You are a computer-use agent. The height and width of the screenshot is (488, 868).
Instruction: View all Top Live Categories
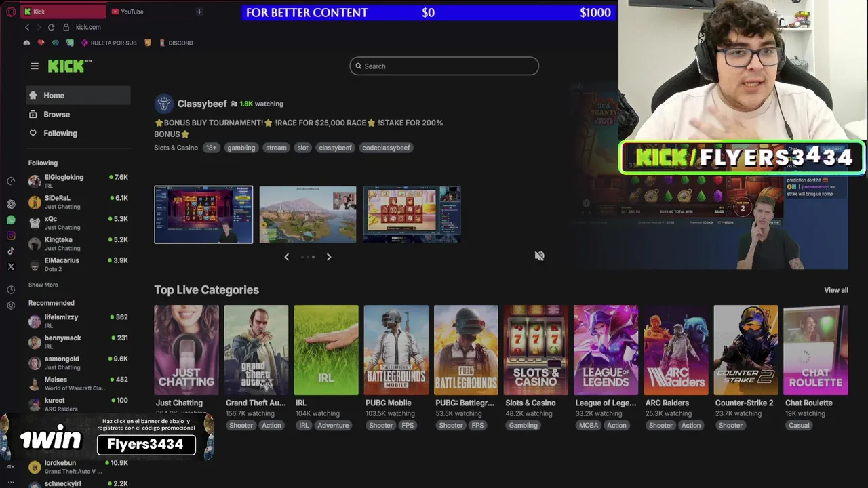tap(835, 290)
